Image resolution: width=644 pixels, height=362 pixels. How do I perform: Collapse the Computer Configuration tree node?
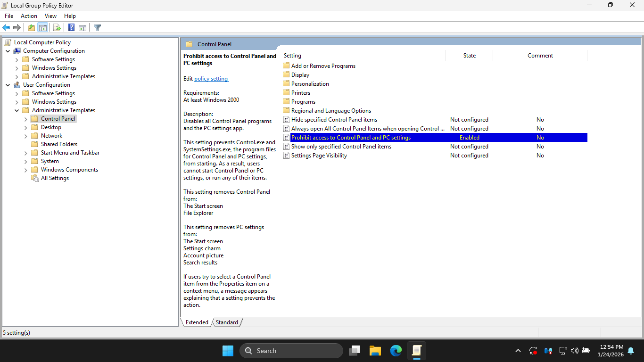pos(8,51)
